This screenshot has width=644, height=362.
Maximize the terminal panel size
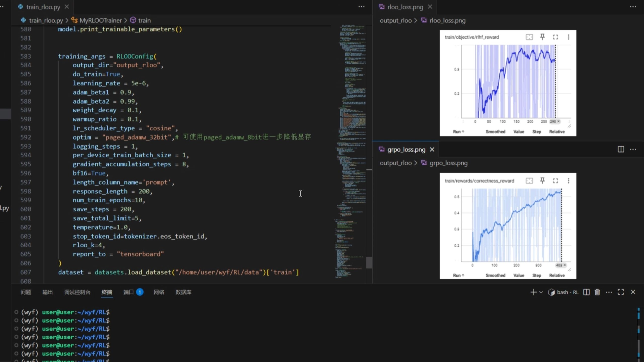621,292
